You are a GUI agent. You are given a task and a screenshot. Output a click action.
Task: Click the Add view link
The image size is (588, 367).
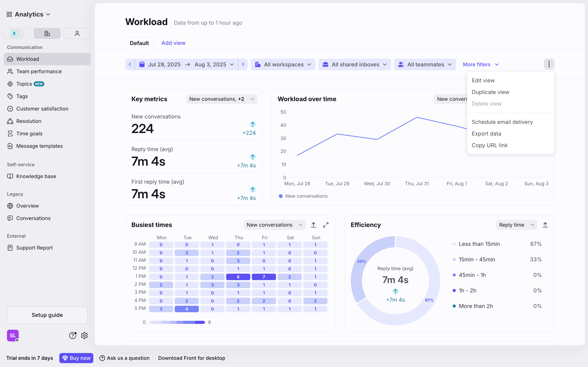(x=173, y=43)
